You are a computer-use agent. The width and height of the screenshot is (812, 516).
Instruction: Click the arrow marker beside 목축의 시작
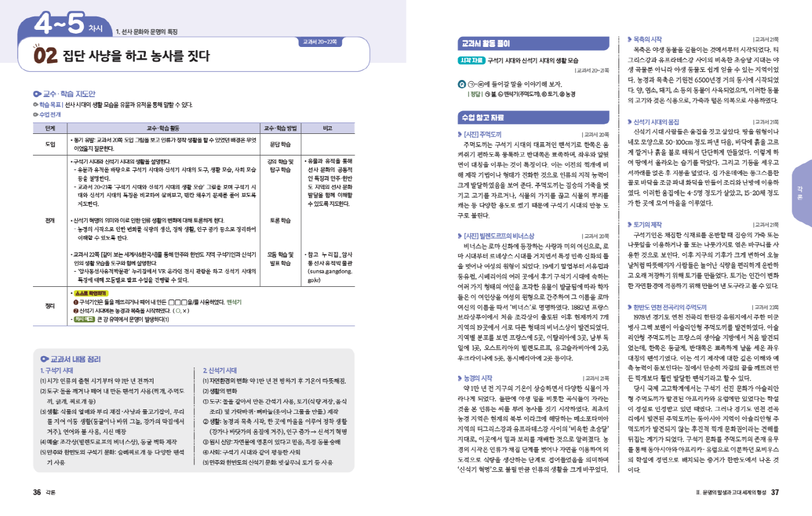[629, 39]
